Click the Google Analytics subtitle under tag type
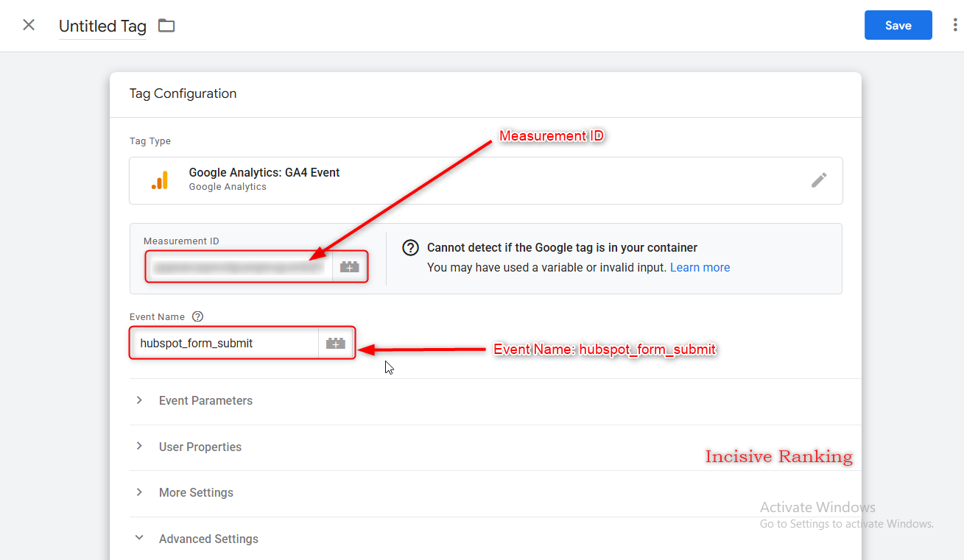The width and height of the screenshot is (964, 560). pyautogui.click(x=228, y=187)
